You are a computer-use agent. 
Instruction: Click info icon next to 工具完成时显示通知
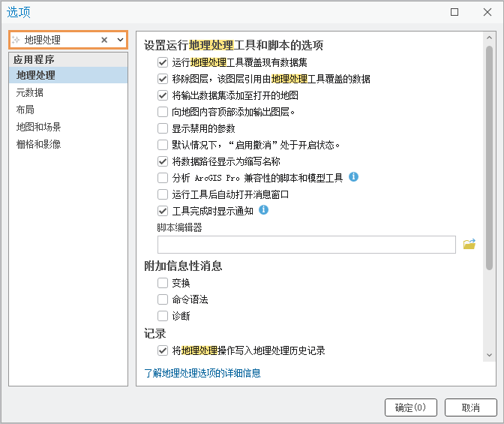[x=263, y=210]
